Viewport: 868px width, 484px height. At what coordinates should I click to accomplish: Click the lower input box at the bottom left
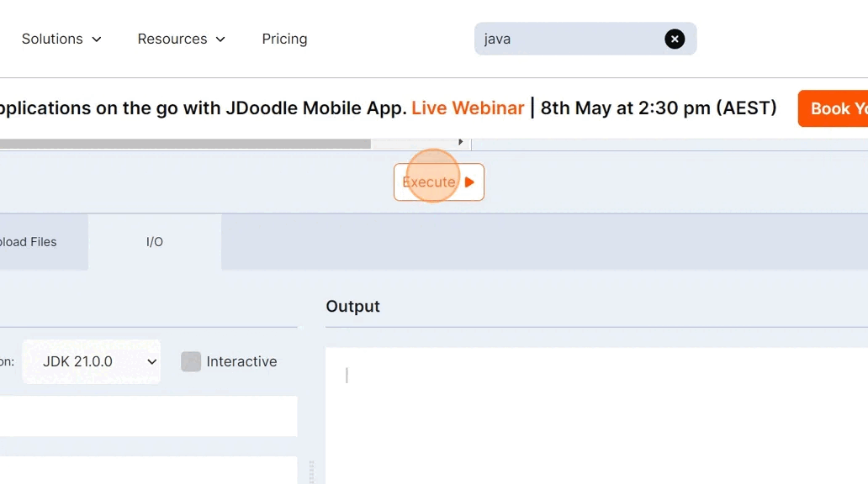click(148, 470)
